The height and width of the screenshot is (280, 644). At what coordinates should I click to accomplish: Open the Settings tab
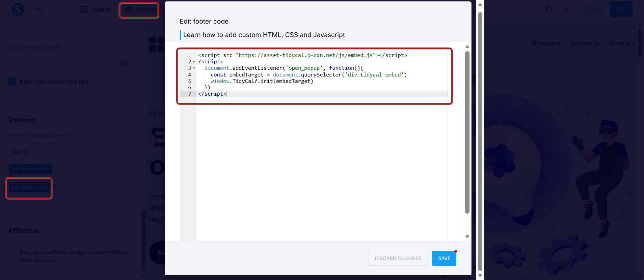tap(141, 10)
